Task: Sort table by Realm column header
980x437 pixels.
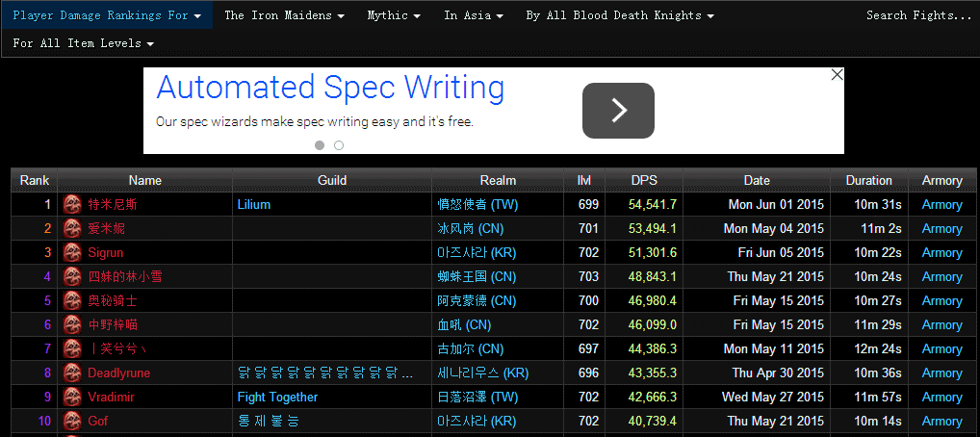Action: [x=498, y=180]
